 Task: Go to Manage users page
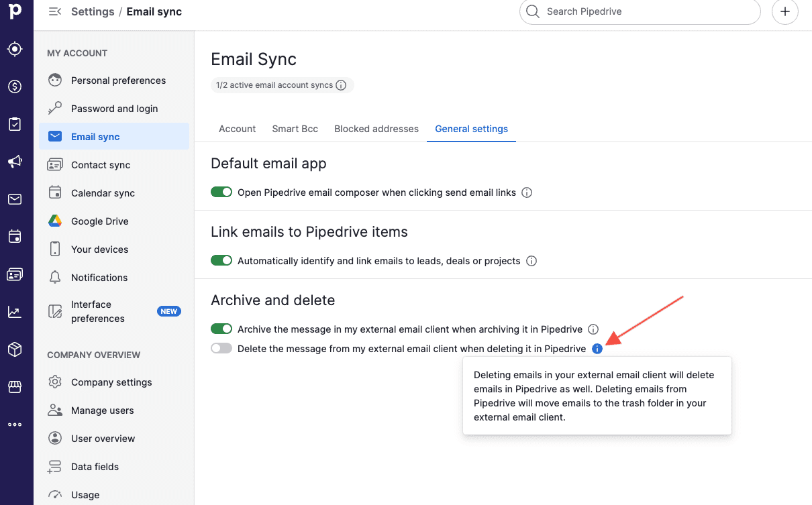coord(102,410)
